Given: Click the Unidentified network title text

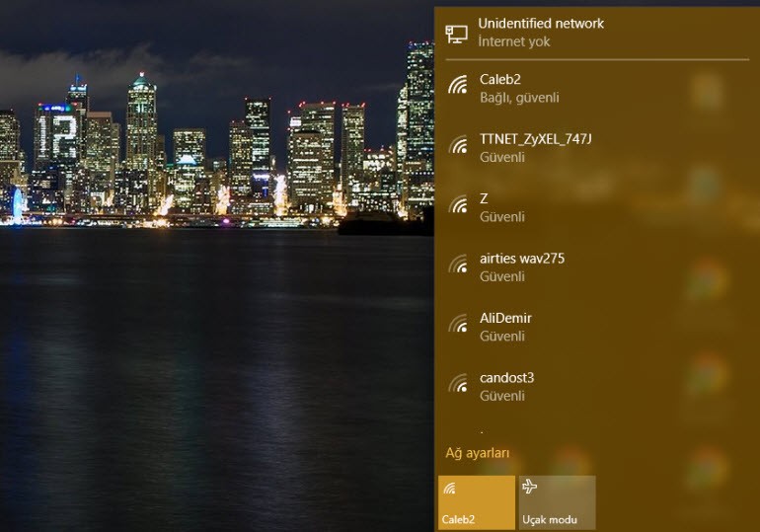Looking at the screenshot, I should coord(540,24).
